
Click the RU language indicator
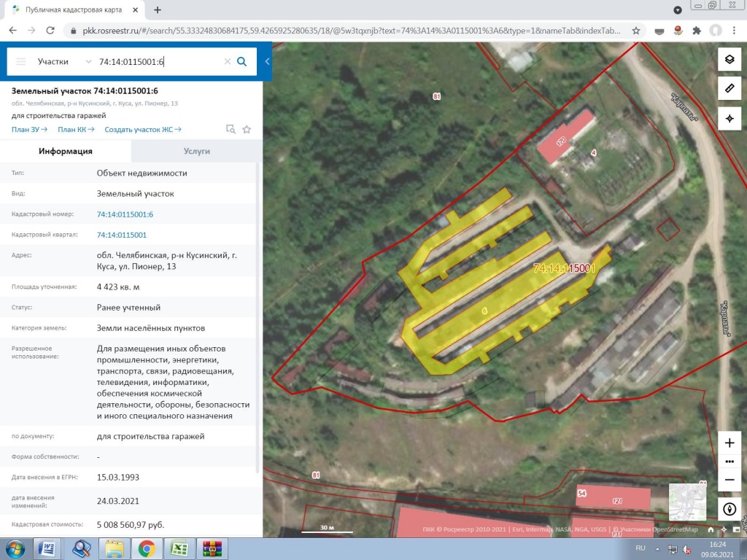pyautogui.click(x=640, y=548)
